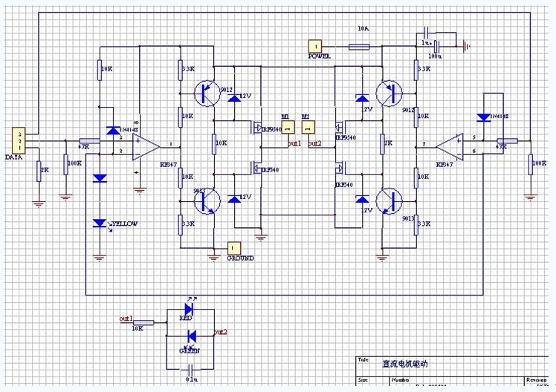Image resolution: width=556 pixels, height=392 pixels.
Task: Click the left 9012 transistor
Action: (x=207, y=94)
